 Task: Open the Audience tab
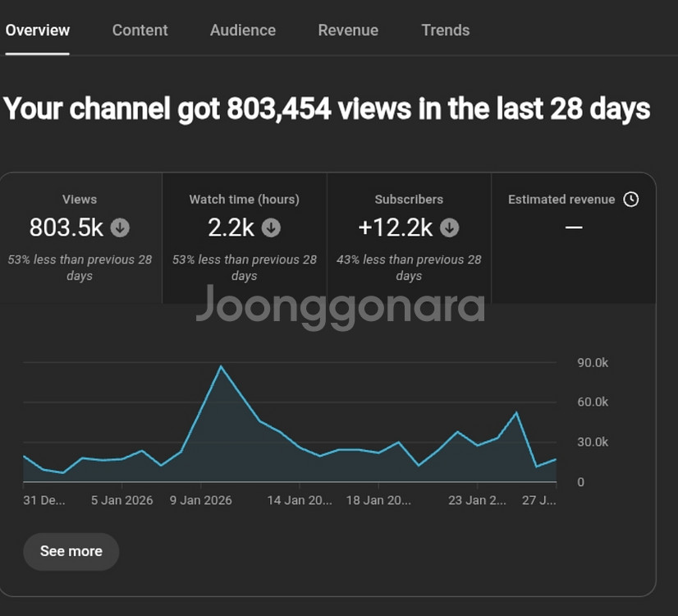pyautogui.click(x=243, y=30)
